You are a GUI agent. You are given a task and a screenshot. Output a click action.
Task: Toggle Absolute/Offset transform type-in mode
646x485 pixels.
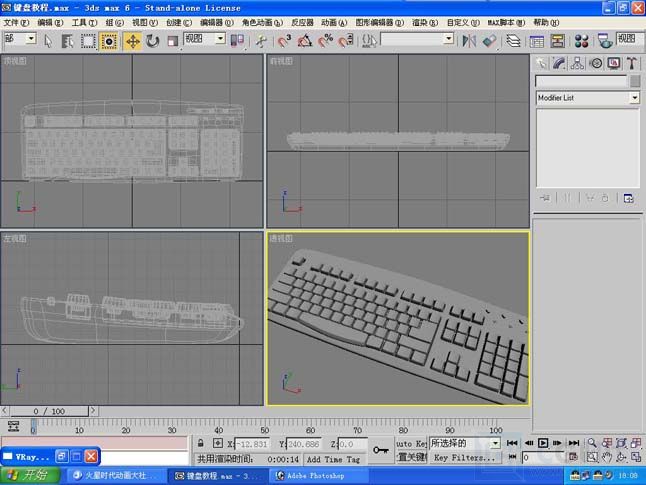pyautogui.click(x=218, y=443)
